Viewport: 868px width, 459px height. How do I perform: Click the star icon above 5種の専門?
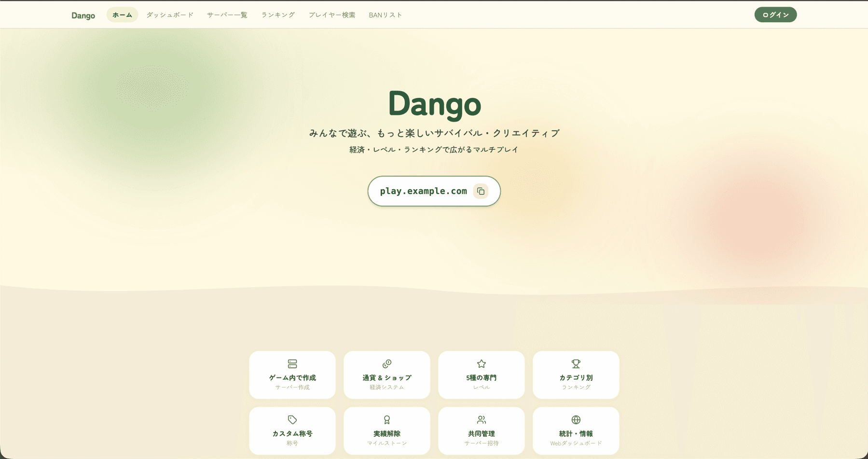482,364
